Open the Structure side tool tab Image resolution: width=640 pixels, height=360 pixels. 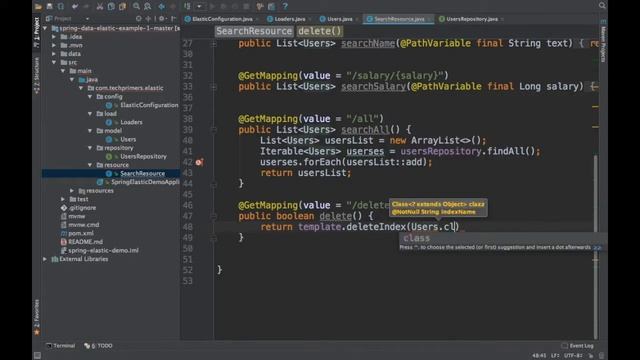pos(37,76)
